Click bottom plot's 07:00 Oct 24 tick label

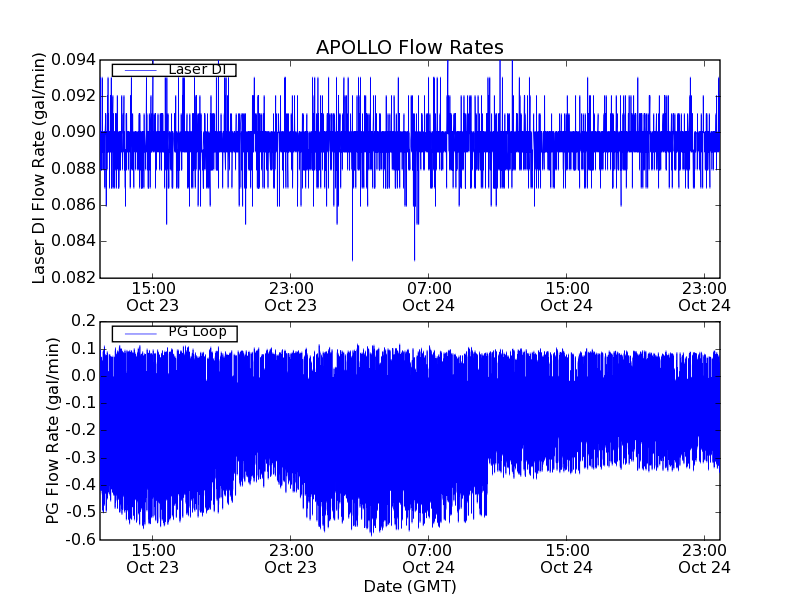point(428,558)
